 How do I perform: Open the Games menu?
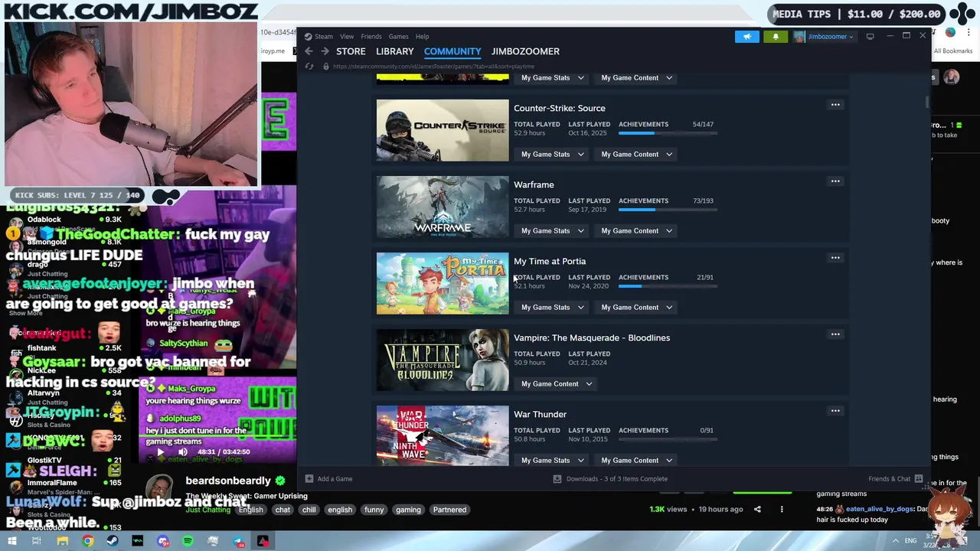coord(398,36)
